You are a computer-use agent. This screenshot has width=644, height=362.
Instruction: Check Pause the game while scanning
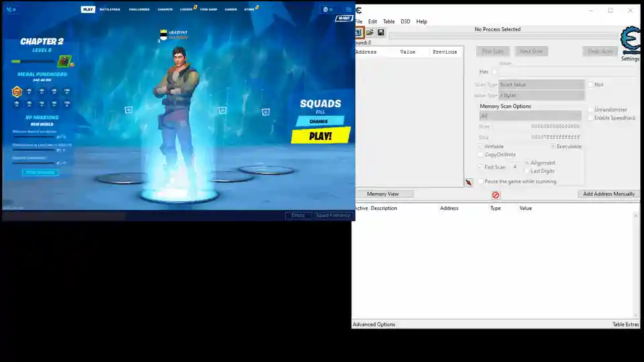pos(480,182)
